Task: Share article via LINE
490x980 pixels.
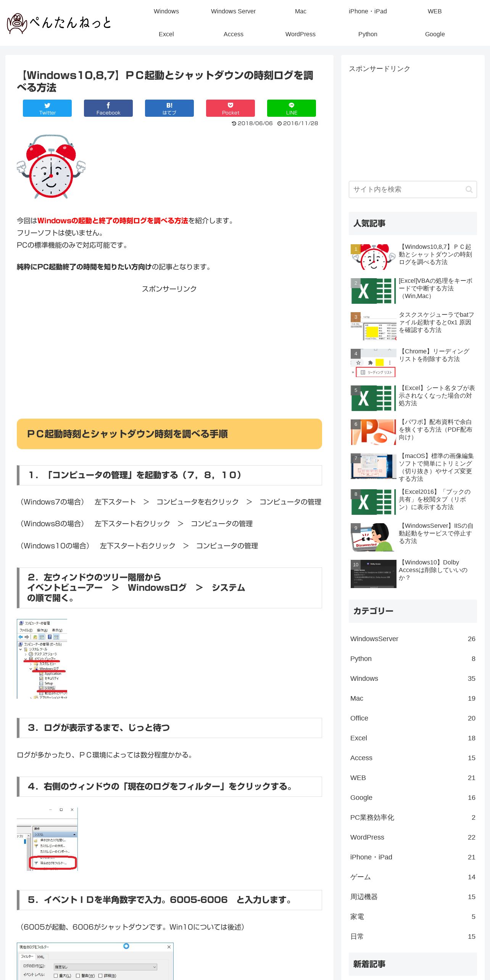Action: 292,108
